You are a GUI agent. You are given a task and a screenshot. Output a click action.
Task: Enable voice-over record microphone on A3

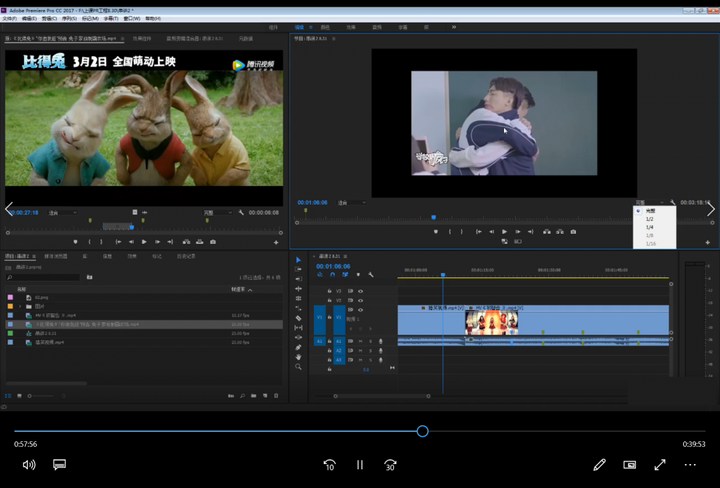coord(381,360)
